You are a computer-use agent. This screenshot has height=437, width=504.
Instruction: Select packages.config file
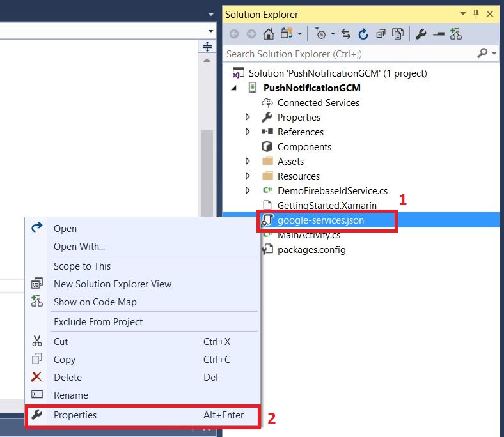311,250
